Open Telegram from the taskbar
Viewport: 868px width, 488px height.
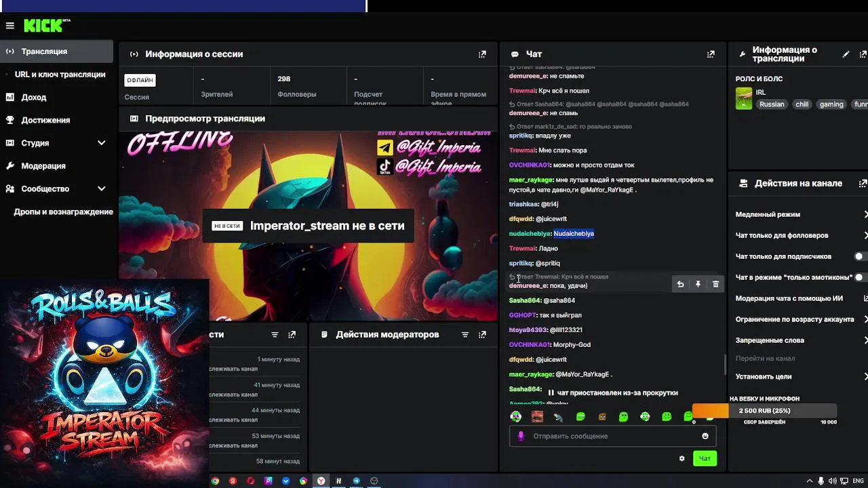(356, 481)
